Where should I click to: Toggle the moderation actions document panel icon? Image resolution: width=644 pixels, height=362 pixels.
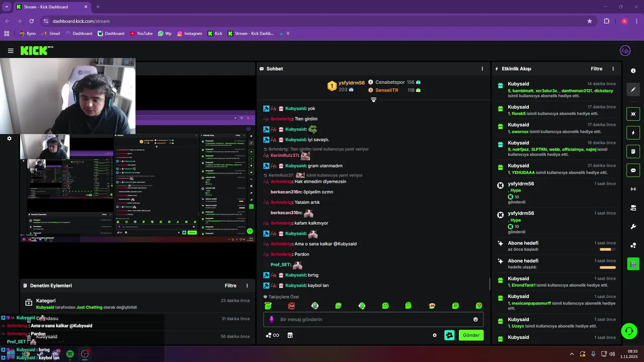633,151
